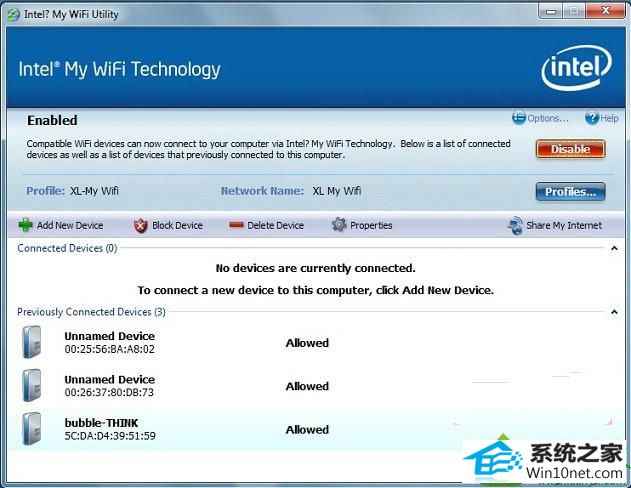Click device icon for 00:26:37:80:DB:73
Screen dimensions: 631x488
pos(32,385)
